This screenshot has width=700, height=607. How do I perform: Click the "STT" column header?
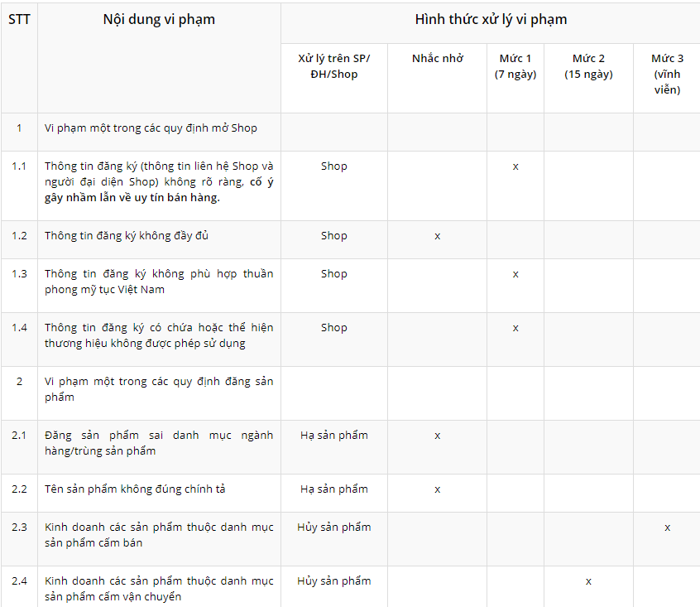[19, 19]
